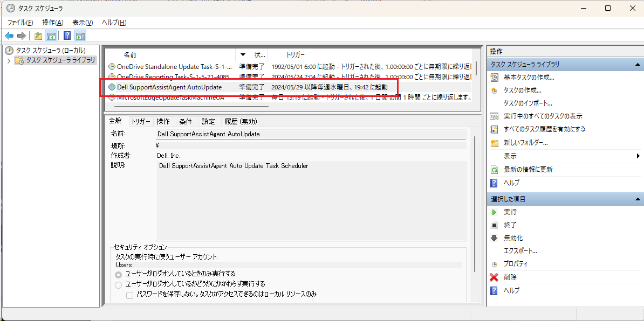Screen dimensions: 644x321
Task: Click the Back arrow toolbar icon
Action: coord(9,36)
